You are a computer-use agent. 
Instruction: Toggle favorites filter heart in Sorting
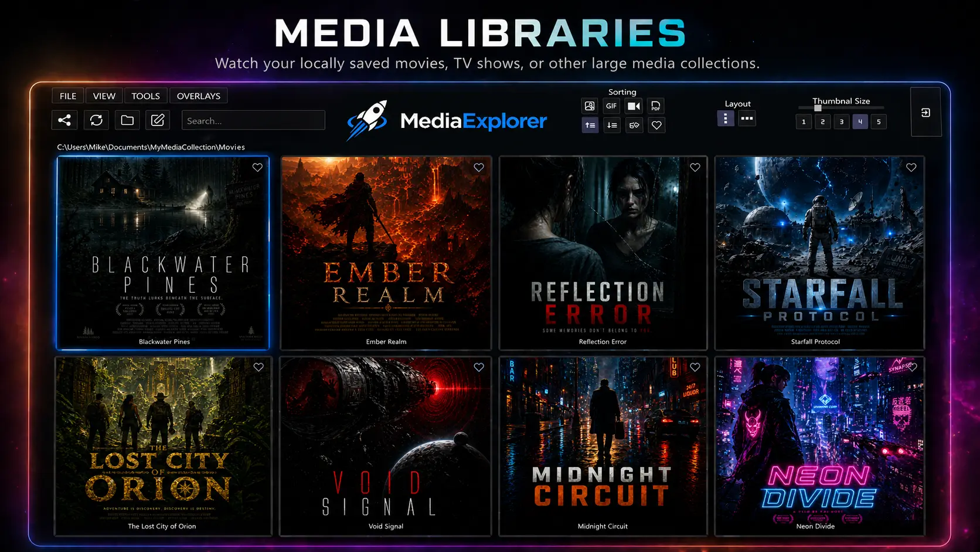656,125
